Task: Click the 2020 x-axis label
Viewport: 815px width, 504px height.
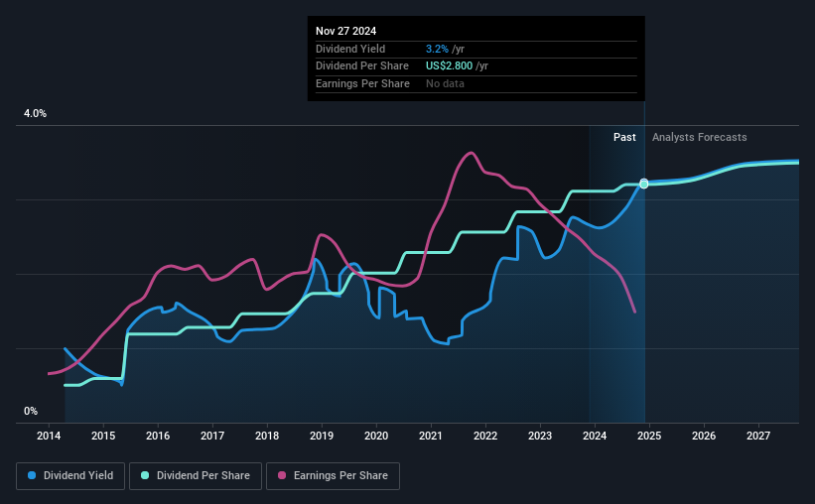Action: 376,436
